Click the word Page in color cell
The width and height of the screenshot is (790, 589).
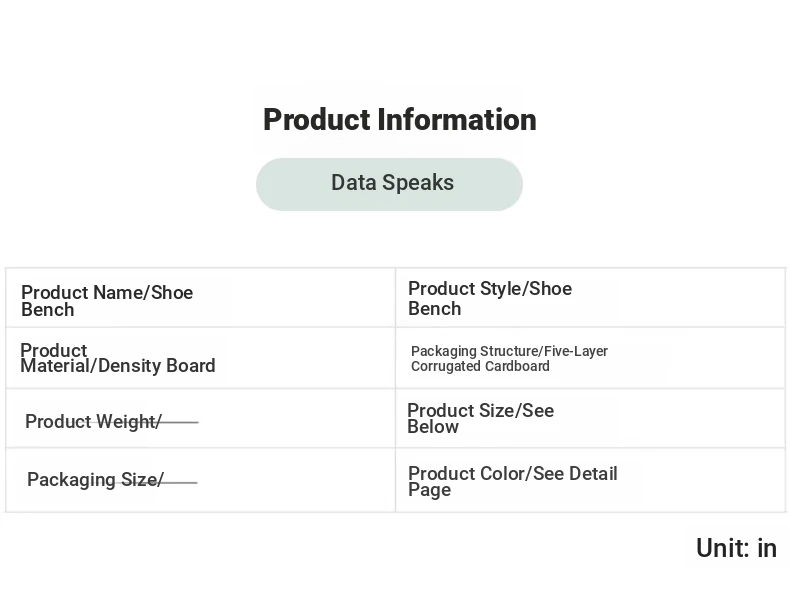pyautogui.click(x=429, y=490)
